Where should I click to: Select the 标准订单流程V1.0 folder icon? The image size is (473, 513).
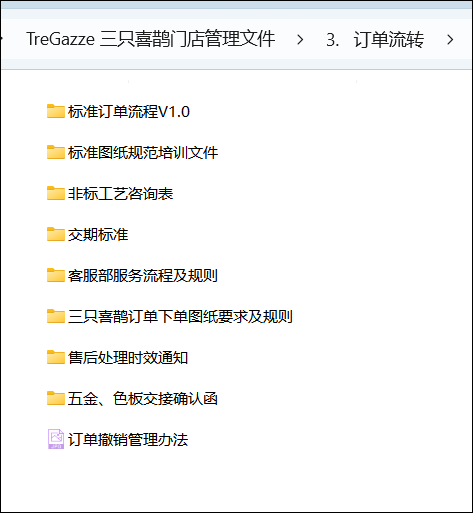(56, 111)
